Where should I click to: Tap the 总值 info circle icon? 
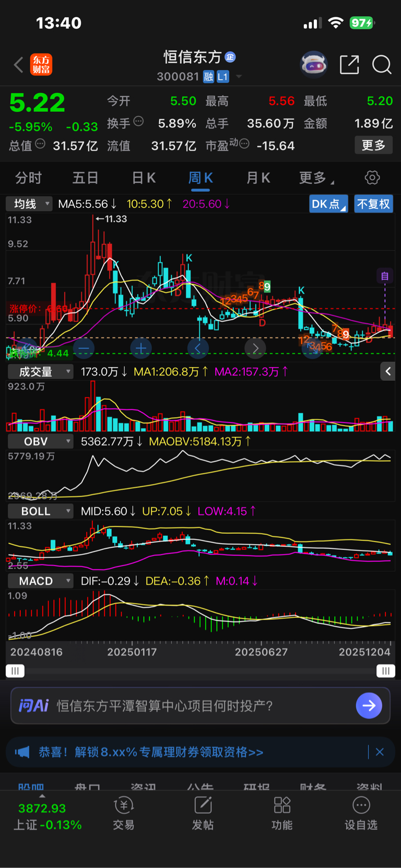tap(40, 144)
